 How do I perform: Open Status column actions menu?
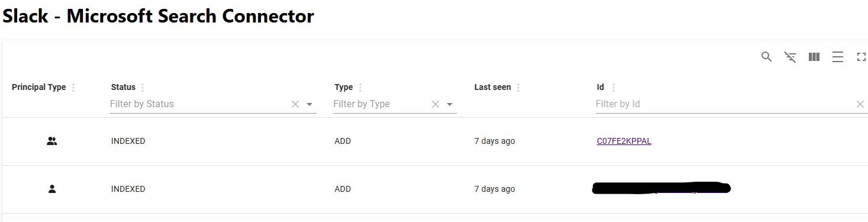click(x=143, y=88)
